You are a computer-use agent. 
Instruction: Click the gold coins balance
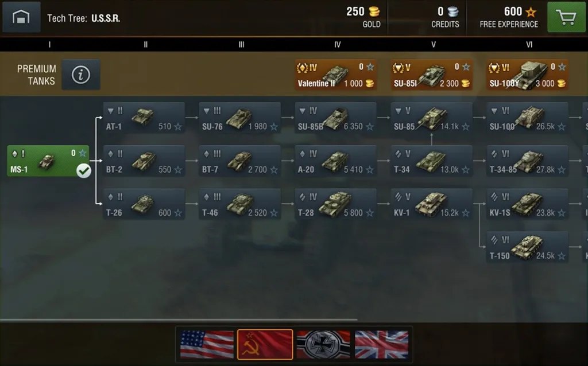363,17
